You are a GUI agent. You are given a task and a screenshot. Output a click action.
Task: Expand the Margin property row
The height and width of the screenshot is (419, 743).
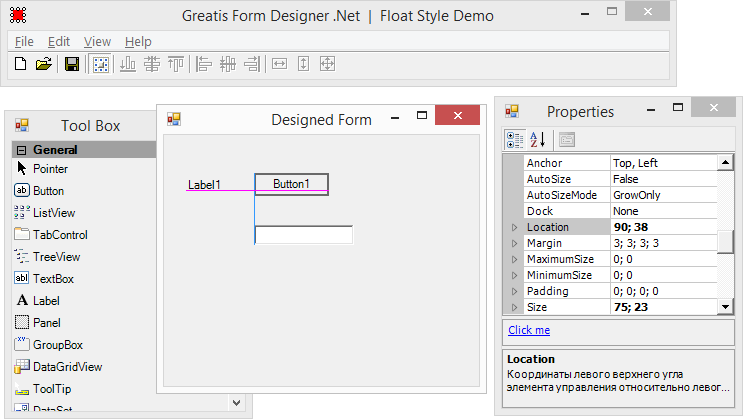[x=515, y=243]
